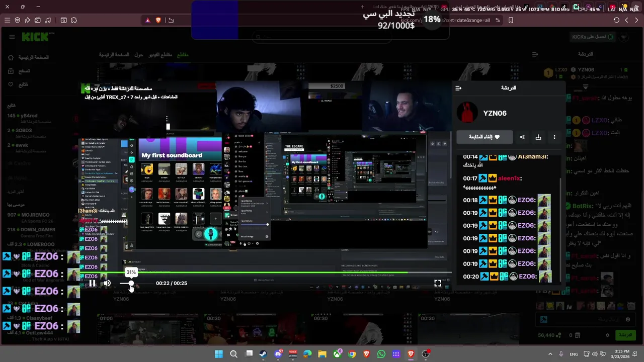
Task: Click the send chat button
Action: (625, 335)
